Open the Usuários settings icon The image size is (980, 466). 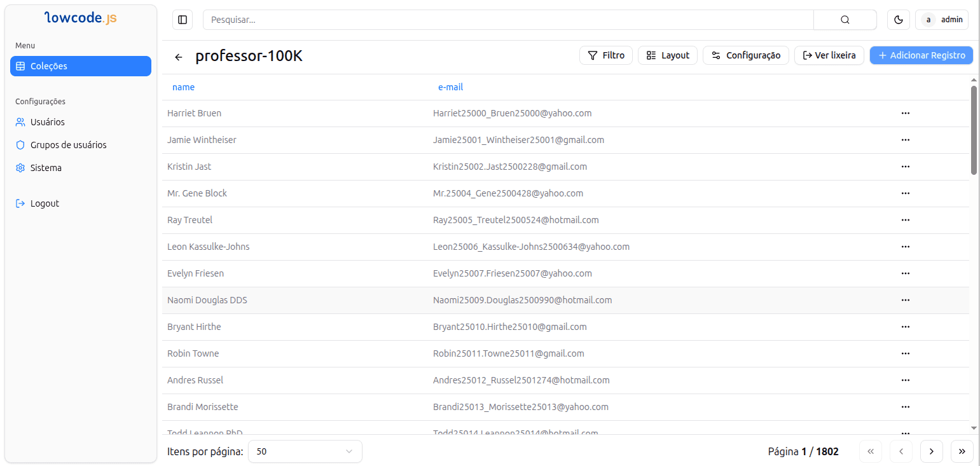click(21, 121)
